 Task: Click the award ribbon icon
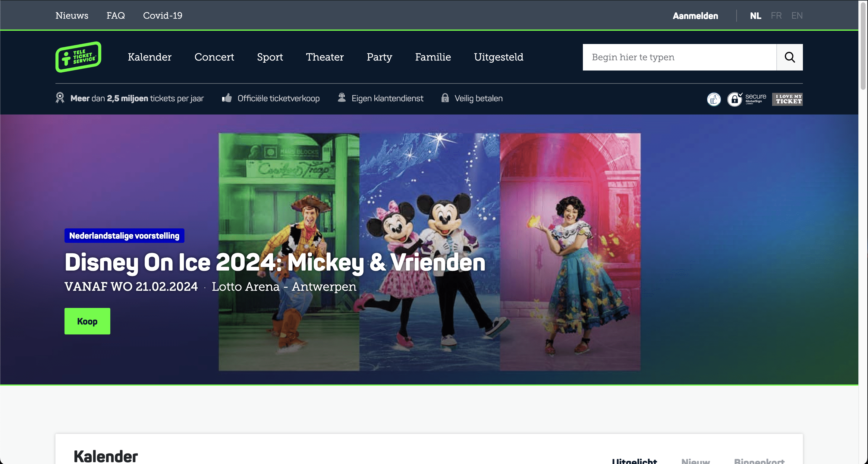[x=60, y=98]
